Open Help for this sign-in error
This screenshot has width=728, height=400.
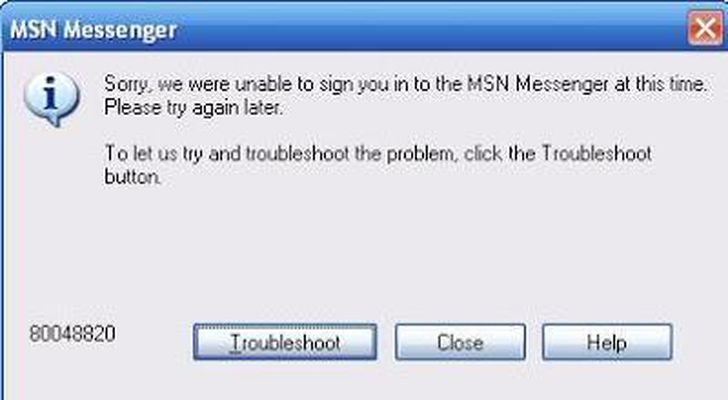(x=607, y=342)
